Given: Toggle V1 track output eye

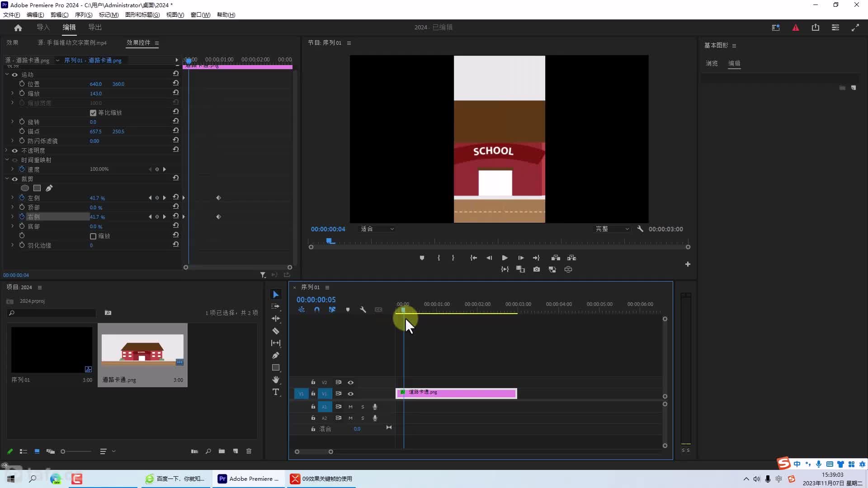Looking at the screenshot, I should [350, 394].
